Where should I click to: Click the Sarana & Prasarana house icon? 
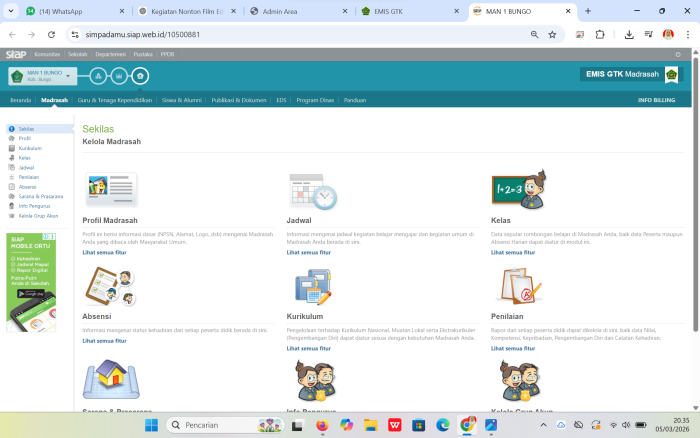[111, 380]
